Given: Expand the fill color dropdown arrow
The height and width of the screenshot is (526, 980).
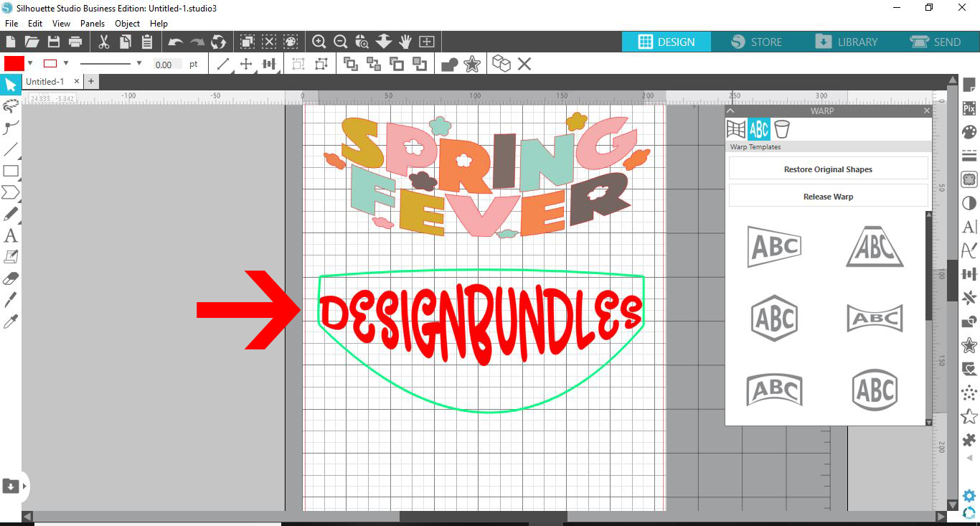Looking at the screenshot, I should [30, 63].
